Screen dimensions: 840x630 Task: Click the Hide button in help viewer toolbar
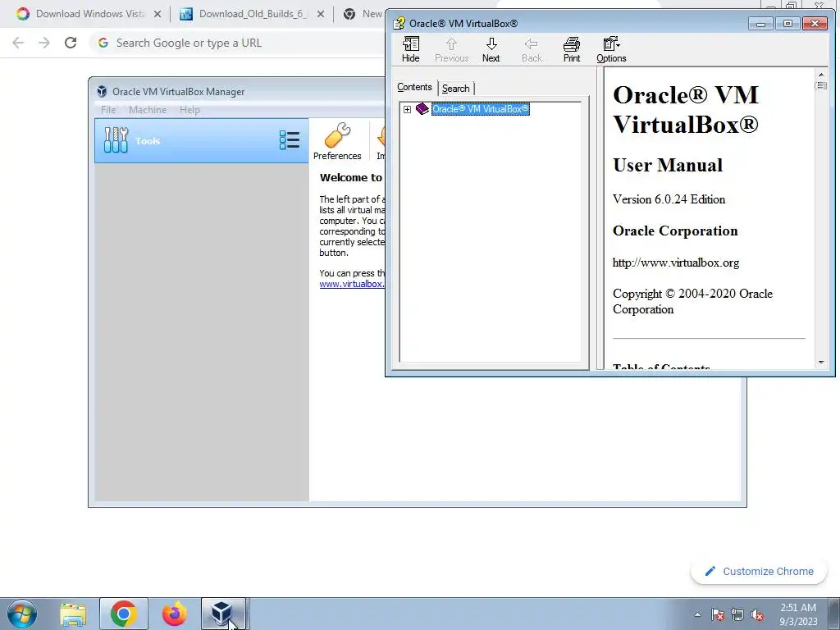(x=410, y=49)
